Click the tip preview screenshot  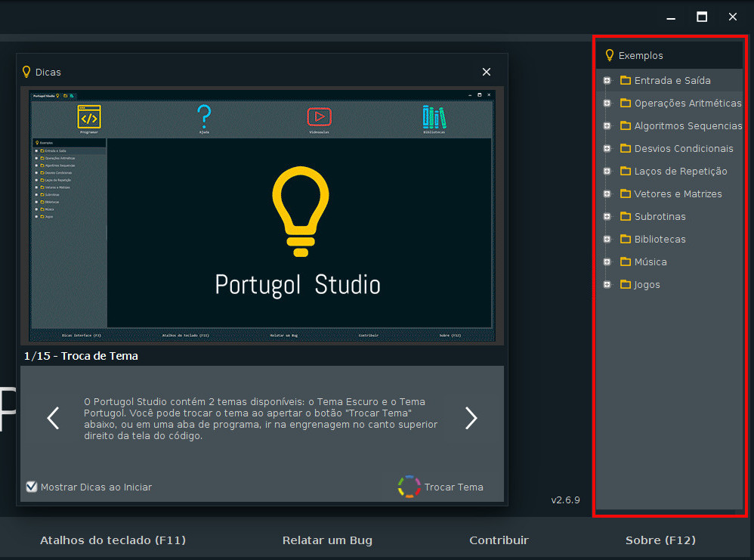[262, 215]
